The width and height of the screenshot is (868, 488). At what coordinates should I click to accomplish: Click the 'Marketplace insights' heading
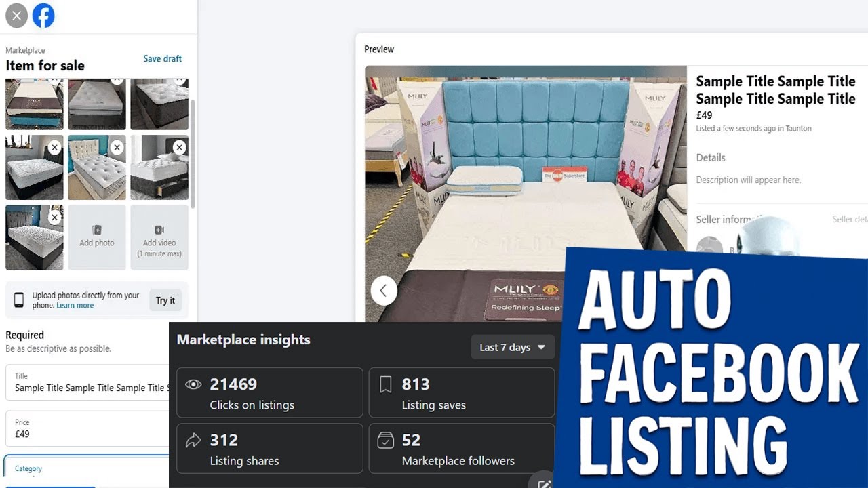click(x=243, y=340)
